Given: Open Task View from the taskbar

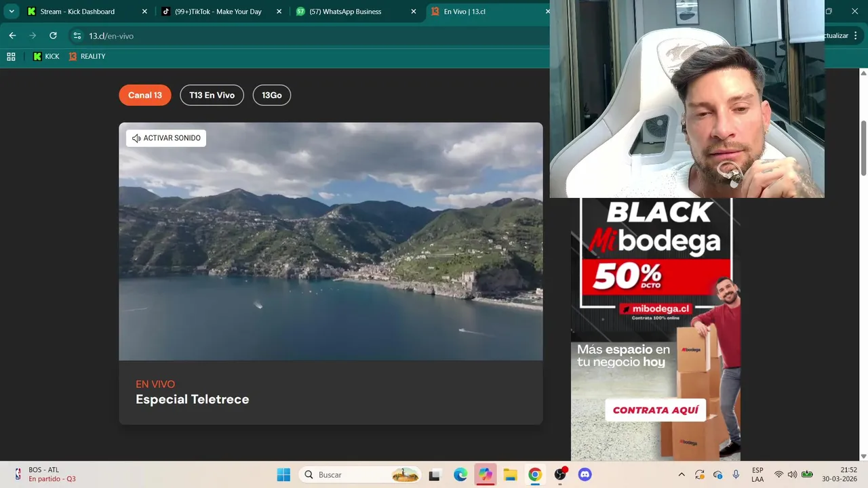Looking at the screenshot, I should pos(435,475).
